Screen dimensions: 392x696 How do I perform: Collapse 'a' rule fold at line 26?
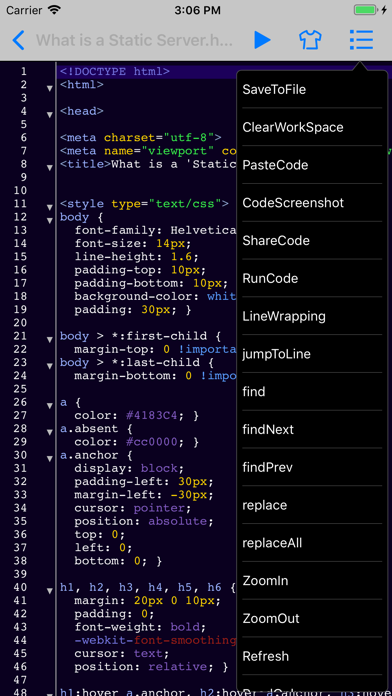(x=50, y=406)
